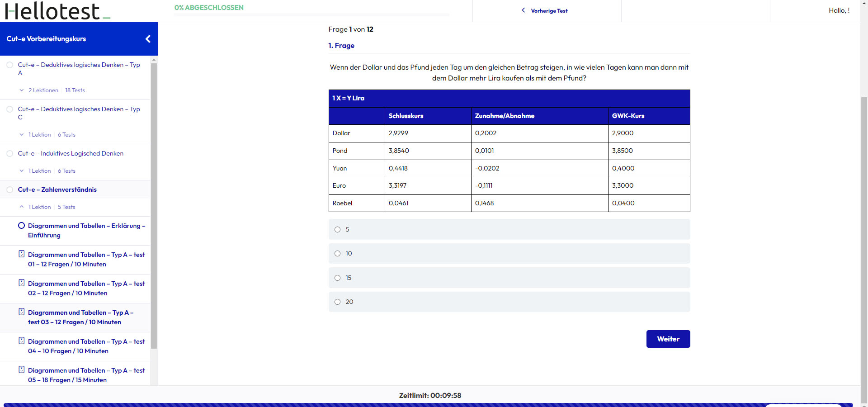Click the Yuan Zunahme value -0,0202
Image resolution: width=868 pixels, height=407 pixels.
point(487,168)
